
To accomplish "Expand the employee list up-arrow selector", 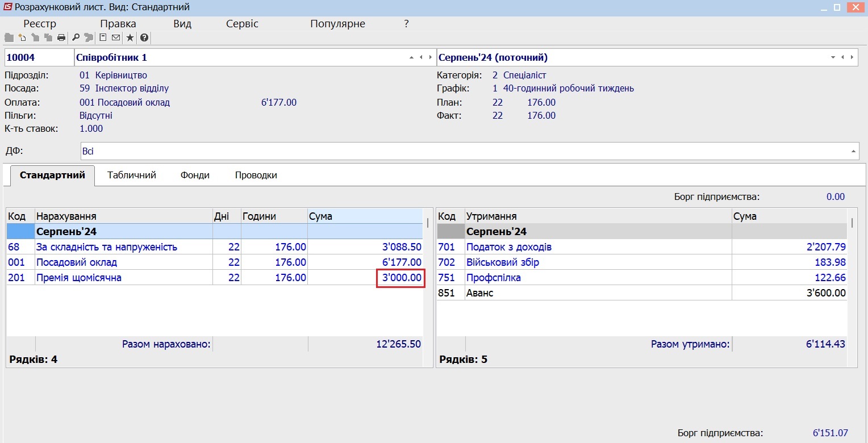I will [411, 57].
